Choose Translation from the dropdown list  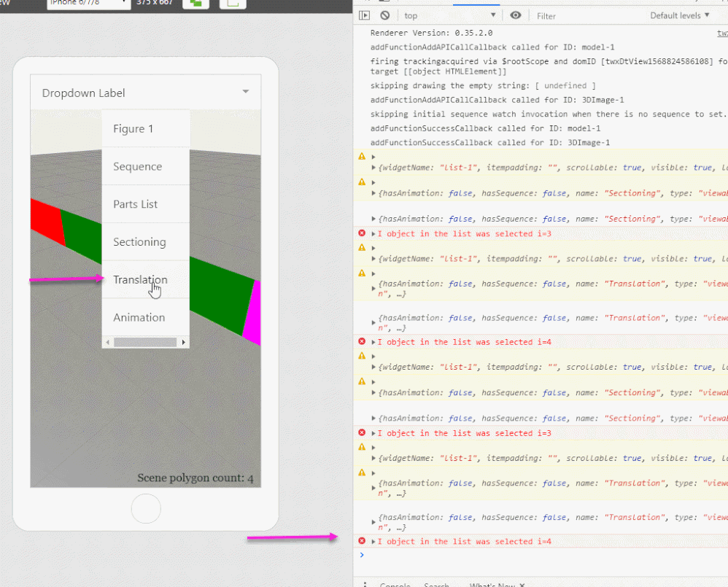(140, 279)
